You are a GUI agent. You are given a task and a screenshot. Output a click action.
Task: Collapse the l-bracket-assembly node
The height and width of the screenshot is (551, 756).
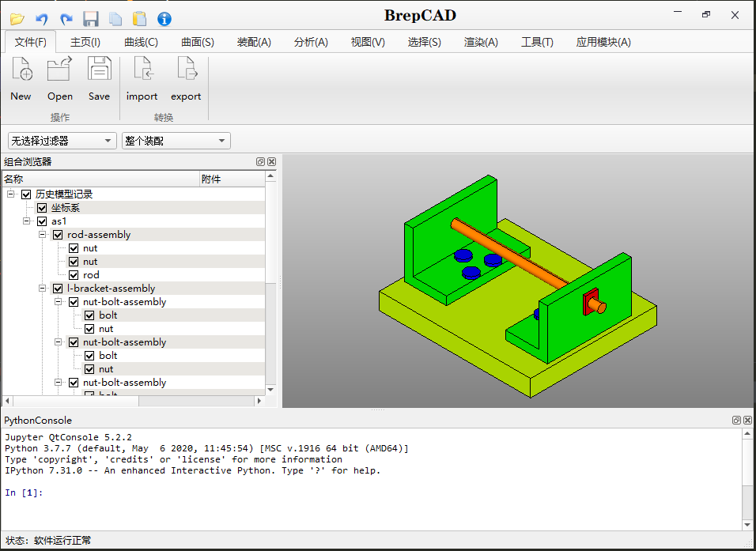[43, 289]
